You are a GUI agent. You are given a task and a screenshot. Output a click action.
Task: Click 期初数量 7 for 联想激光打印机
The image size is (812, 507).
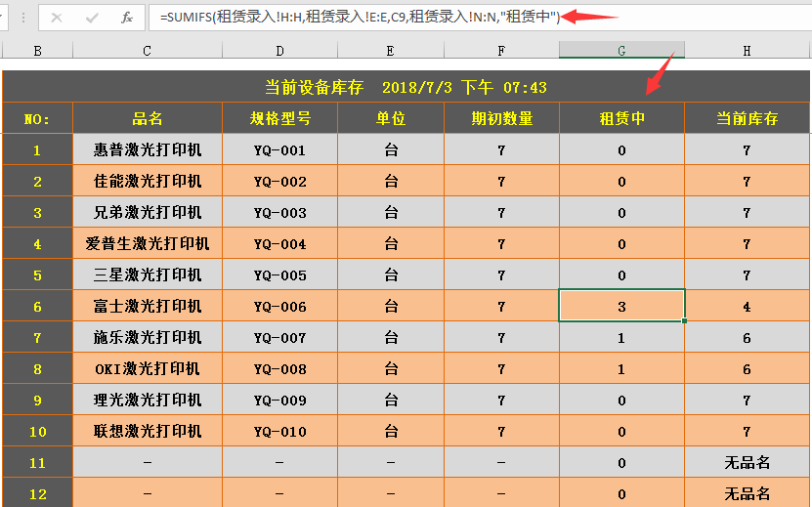coord(501,431)
